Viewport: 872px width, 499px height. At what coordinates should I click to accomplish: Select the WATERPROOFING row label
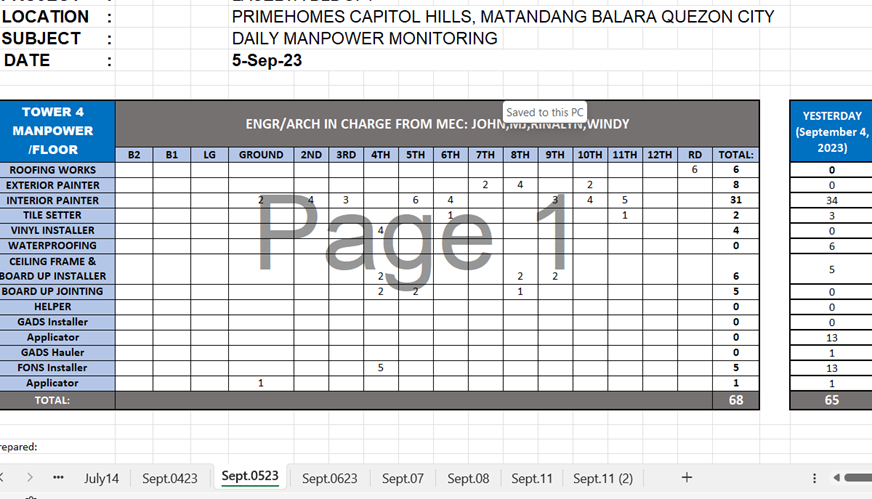click(57, 245)
